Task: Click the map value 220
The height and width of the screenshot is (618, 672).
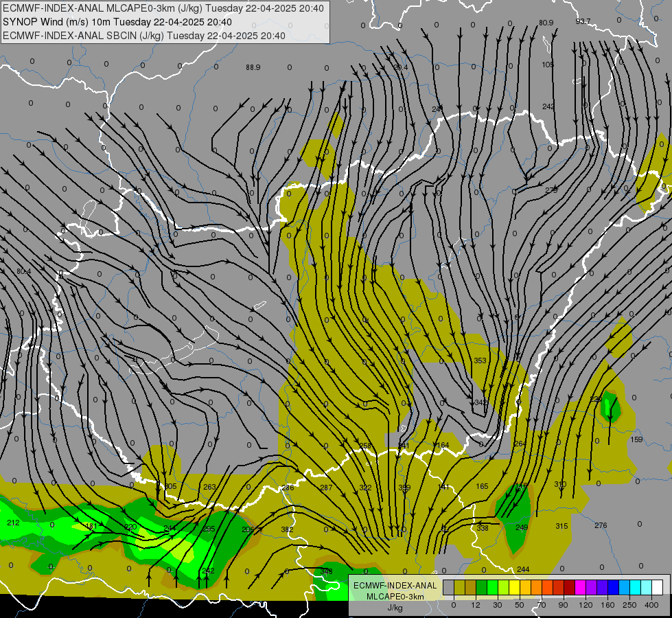Action: 130,527
